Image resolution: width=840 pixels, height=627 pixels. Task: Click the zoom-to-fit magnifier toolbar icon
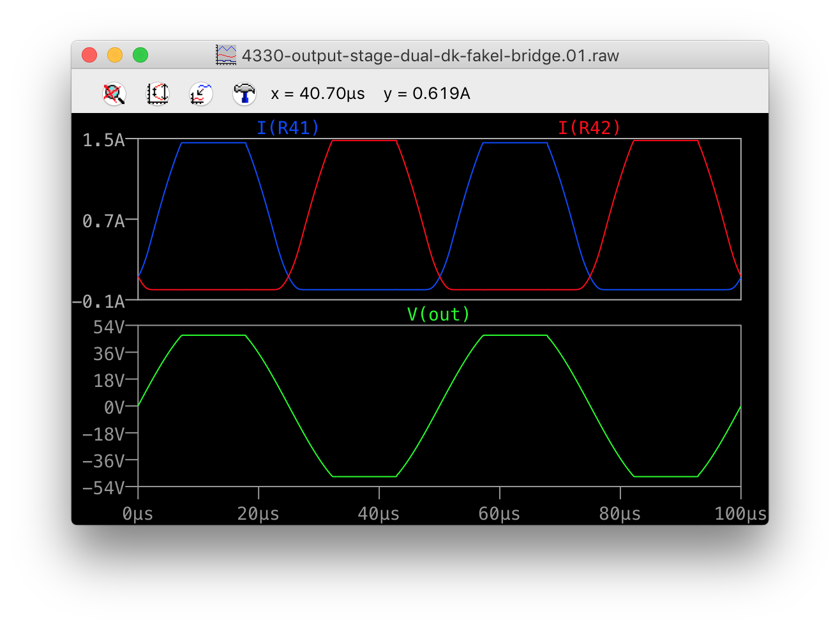pos(114,94)
